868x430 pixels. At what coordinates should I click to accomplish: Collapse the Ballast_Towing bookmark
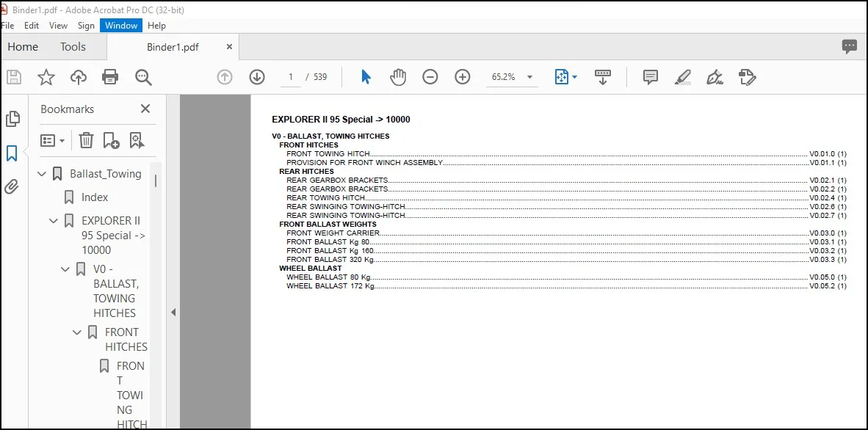tap(42, 175)
